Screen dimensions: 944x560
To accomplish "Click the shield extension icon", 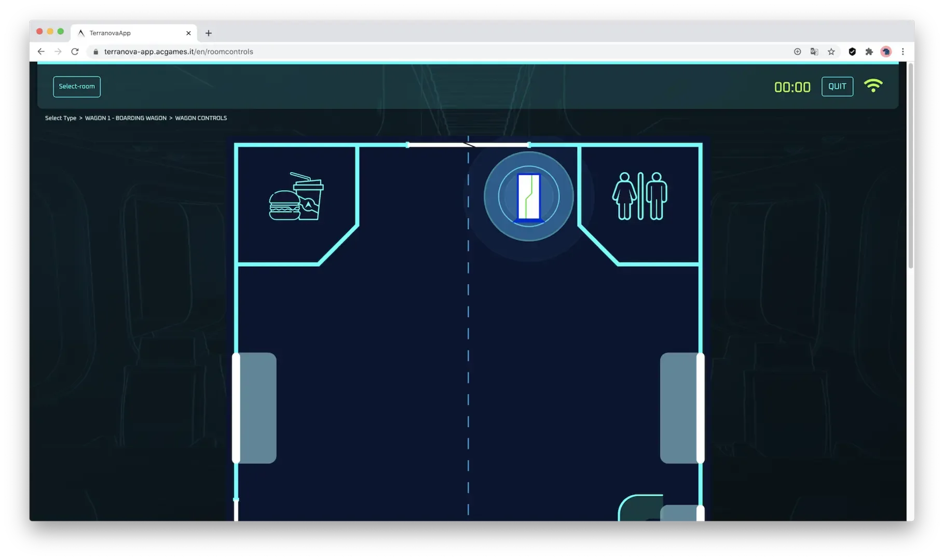I will (x=852, y=52).
